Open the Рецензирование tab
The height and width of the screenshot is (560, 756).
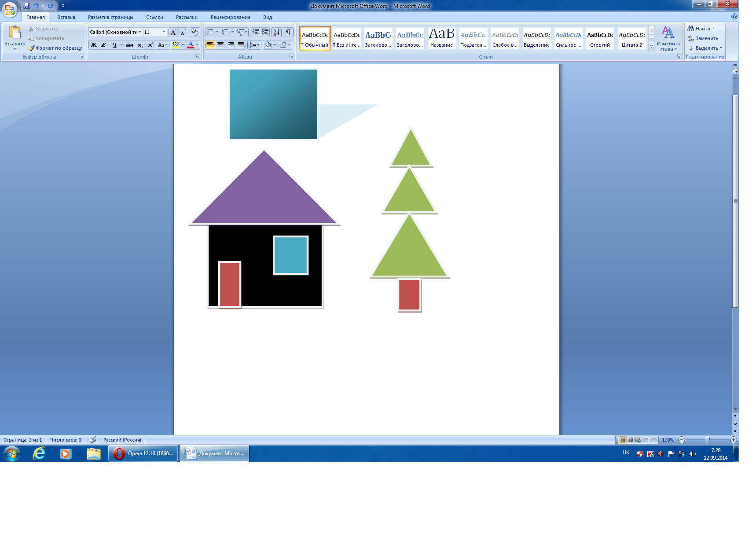point(230,17)
